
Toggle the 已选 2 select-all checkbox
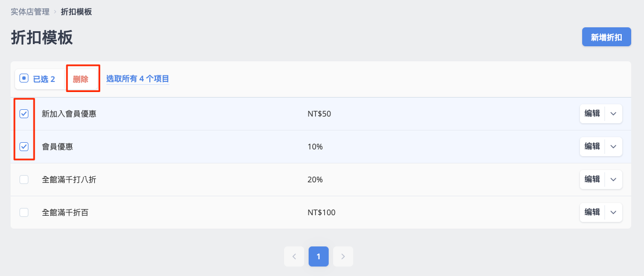(24, 79)
